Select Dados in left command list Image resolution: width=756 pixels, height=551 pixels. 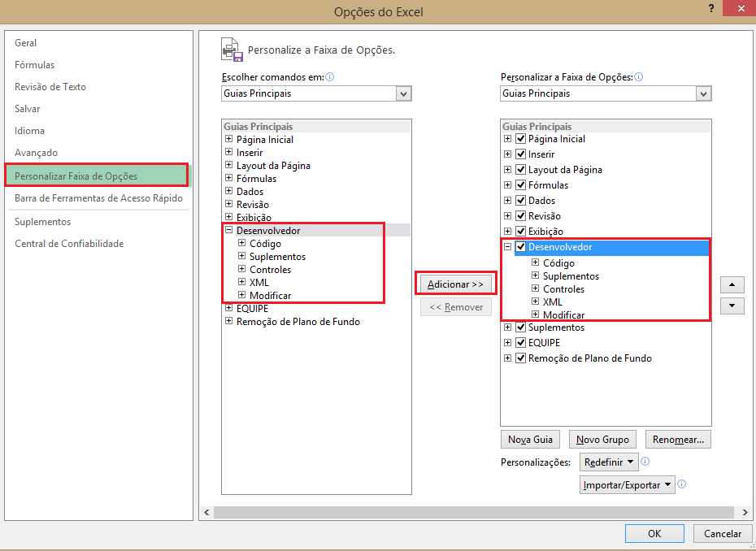(250, 192)
